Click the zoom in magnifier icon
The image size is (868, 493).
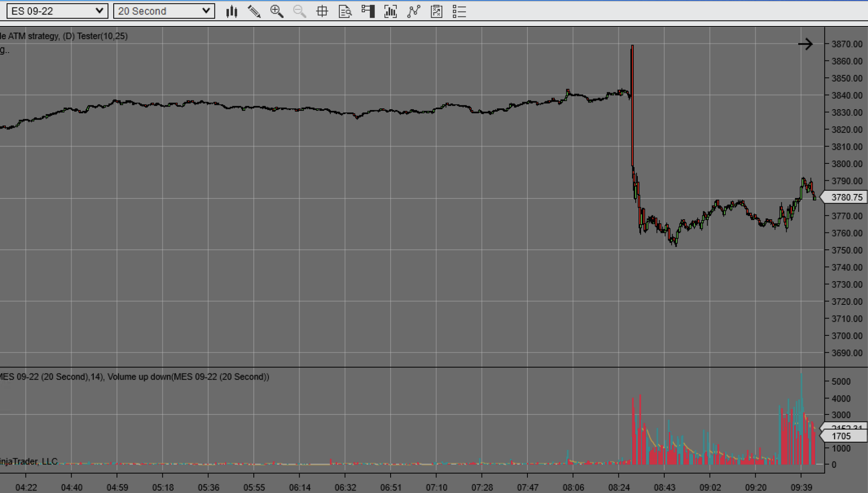[x=277, y=12]
